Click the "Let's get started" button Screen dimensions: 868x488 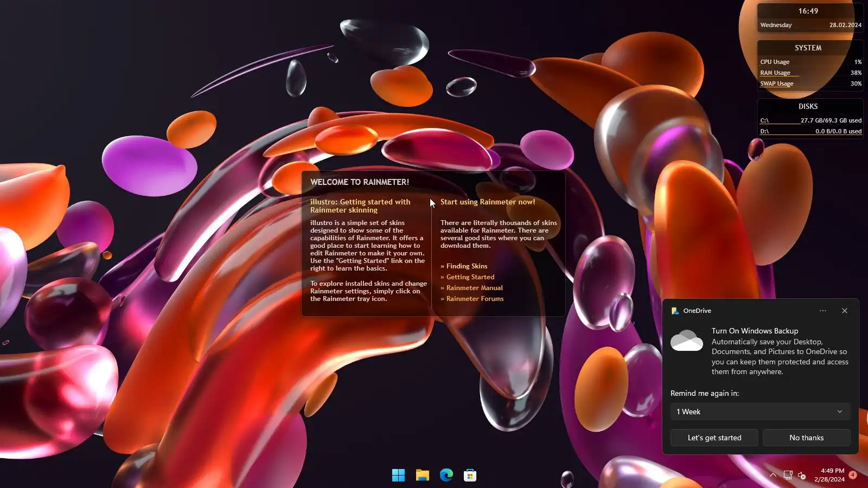[x=714, y=438]
